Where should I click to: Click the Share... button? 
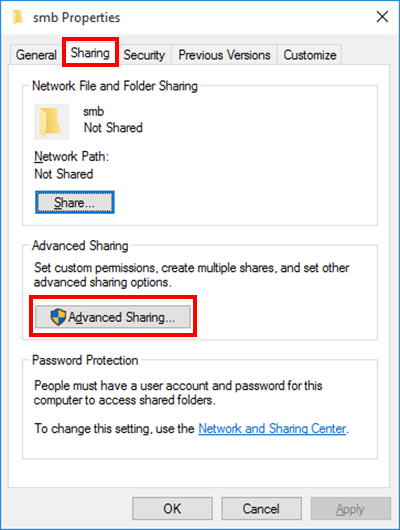coord(75,202)
